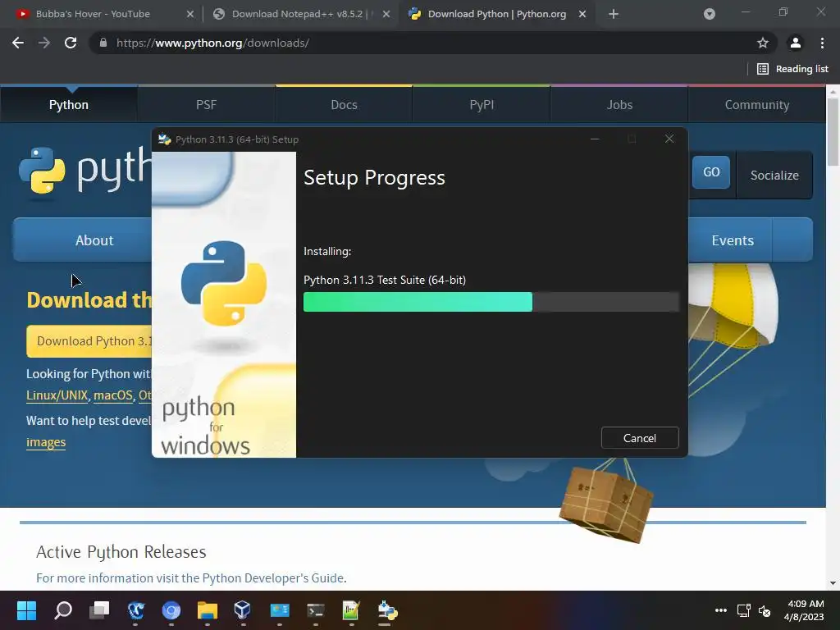The width and height of the screenshot is (840, 630).
Task: Open the browser profile icon
Action: coord(796,43)
